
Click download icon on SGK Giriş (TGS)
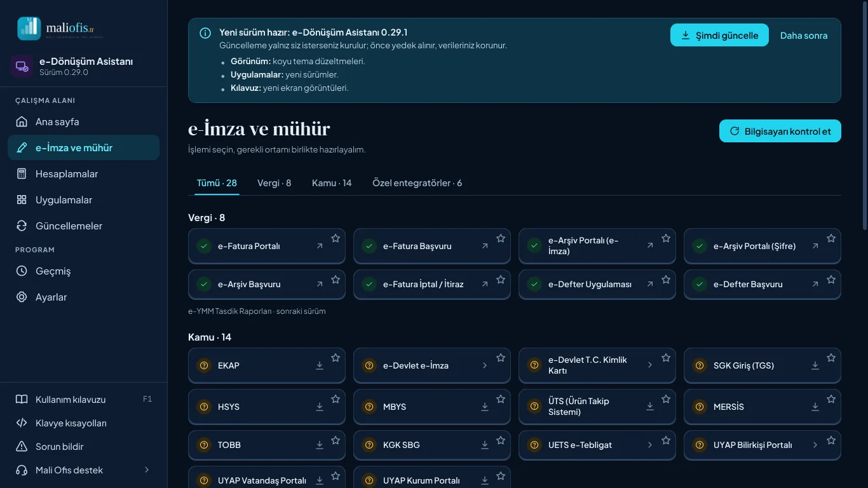815,365
